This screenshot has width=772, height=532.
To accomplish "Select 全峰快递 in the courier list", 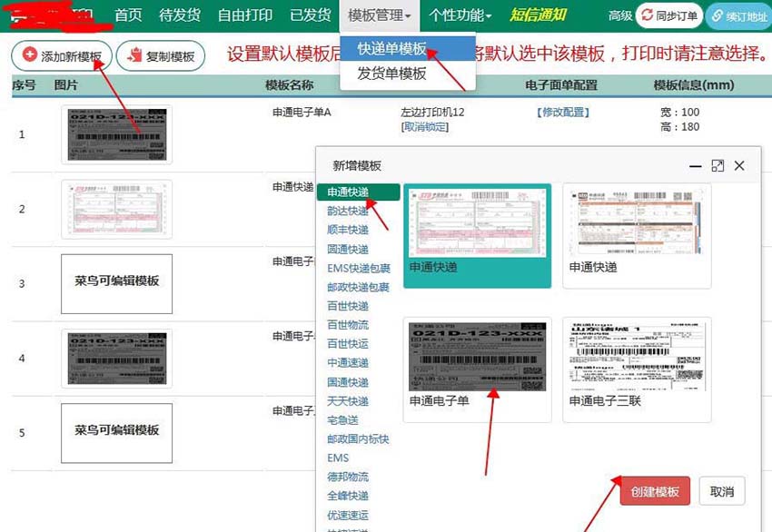I will pos(348,496).
